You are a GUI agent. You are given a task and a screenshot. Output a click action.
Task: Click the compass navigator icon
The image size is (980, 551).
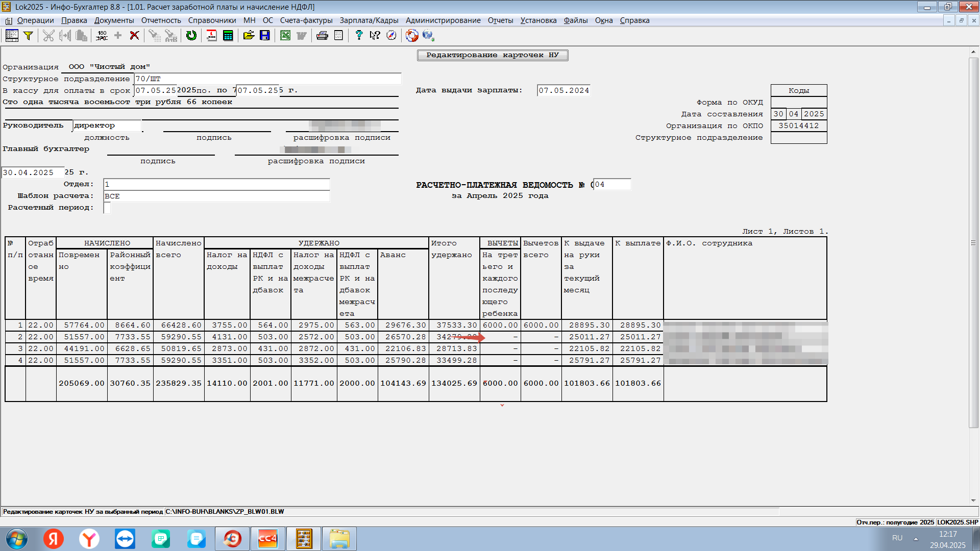(x=391, y=35)
